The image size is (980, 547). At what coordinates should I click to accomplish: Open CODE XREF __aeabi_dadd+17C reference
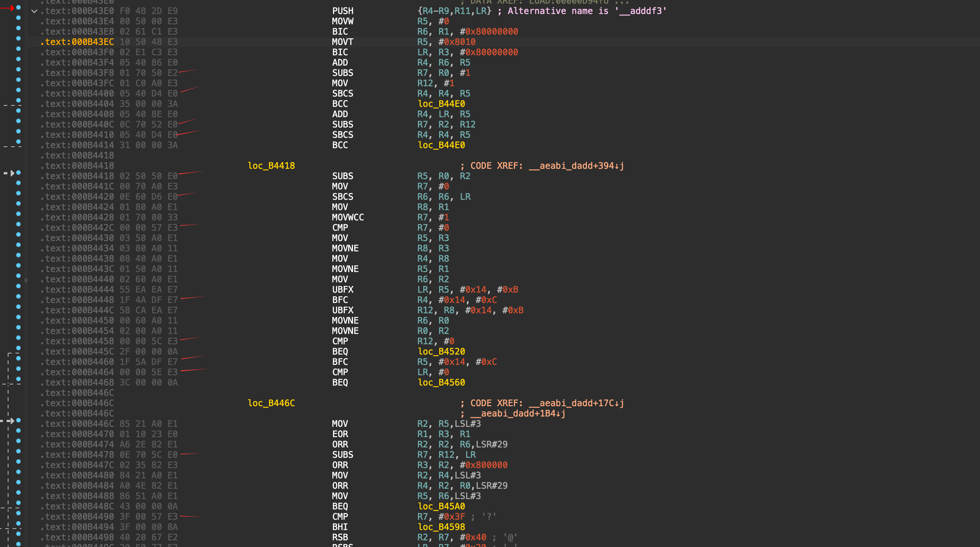point(576,403)
